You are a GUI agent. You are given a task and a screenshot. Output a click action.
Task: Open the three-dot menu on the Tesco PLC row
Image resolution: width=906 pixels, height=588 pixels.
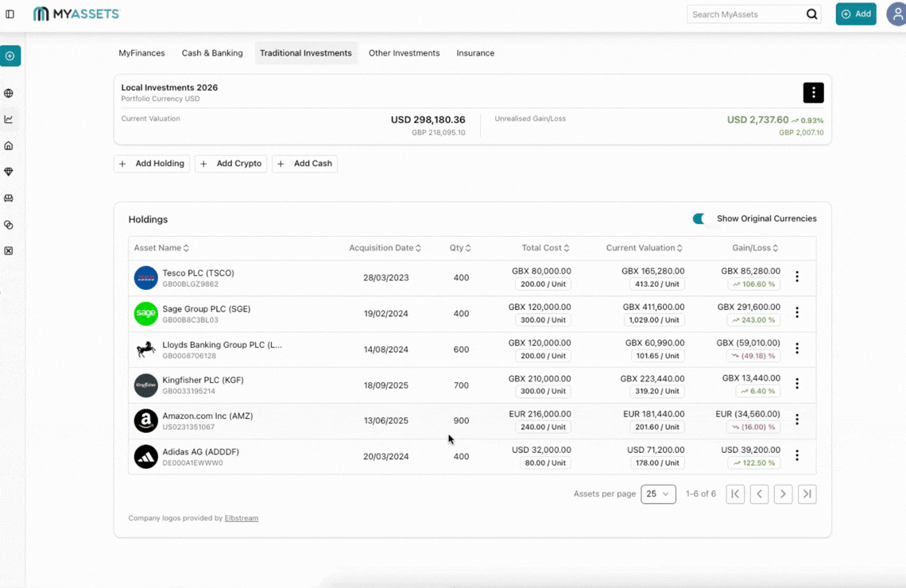tap(797, 277)
